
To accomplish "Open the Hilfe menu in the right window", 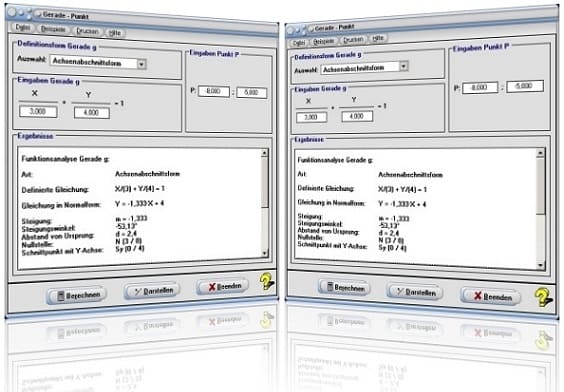I will pyautogui.click(x=378, y=38).
